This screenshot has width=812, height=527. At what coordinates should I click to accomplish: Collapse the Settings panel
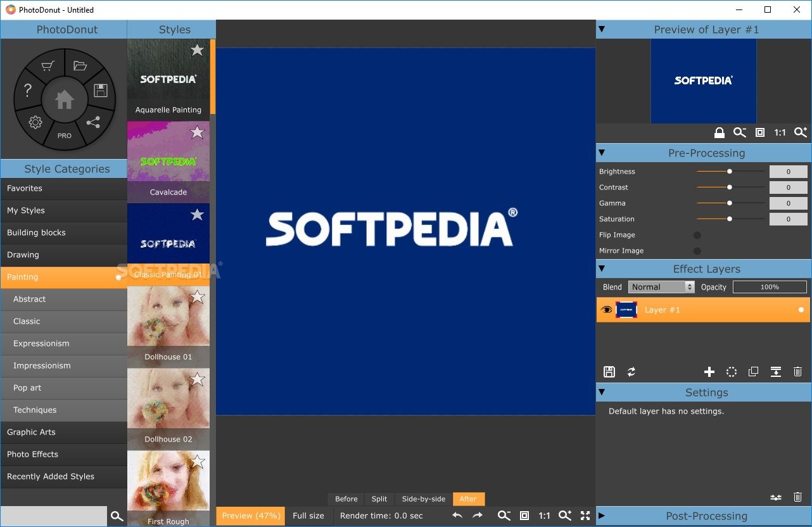[x=602, y=392]
